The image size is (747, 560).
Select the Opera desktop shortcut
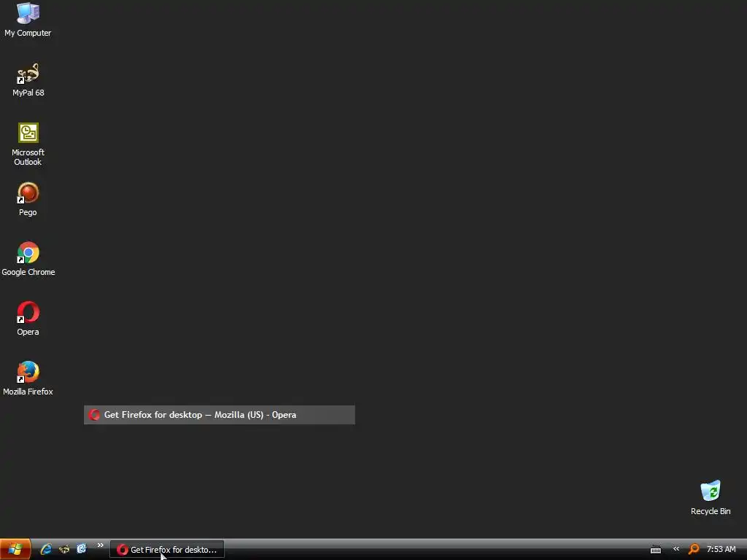tap(28, 319)
